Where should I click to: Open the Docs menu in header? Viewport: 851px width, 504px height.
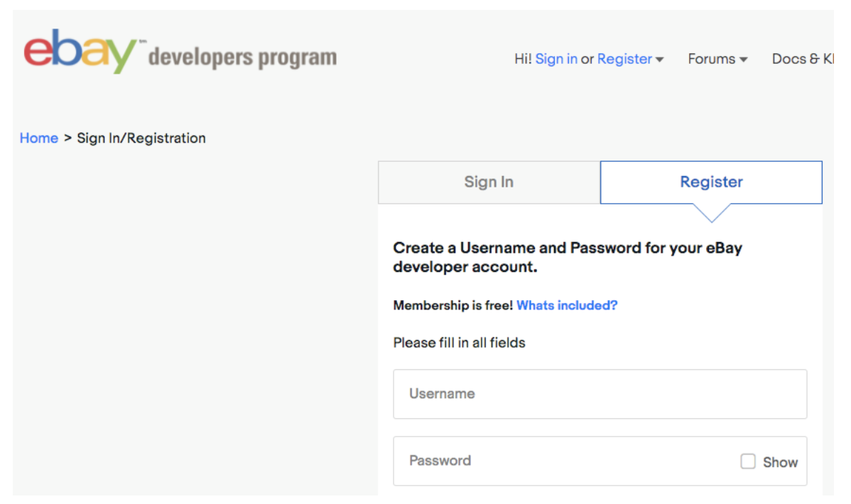801,59
